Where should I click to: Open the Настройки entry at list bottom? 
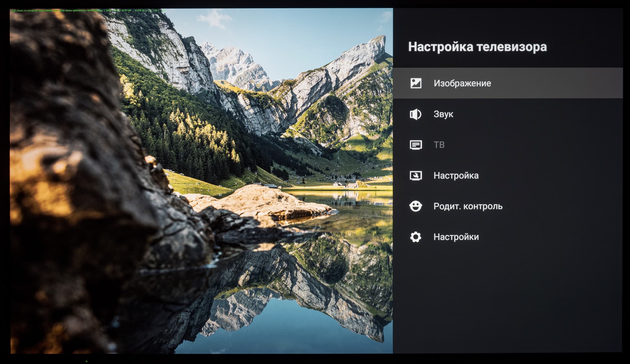coord(456,237)
